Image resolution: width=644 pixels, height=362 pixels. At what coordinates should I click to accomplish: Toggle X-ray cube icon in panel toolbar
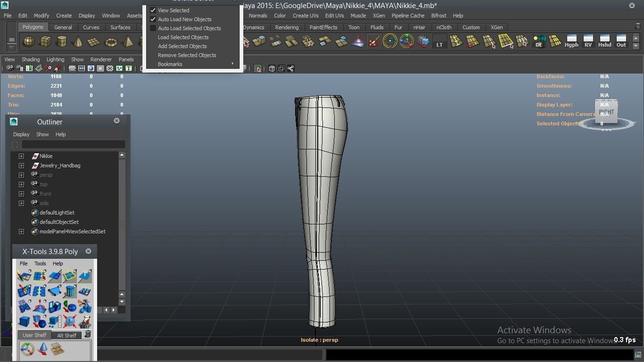pos(272,69)
